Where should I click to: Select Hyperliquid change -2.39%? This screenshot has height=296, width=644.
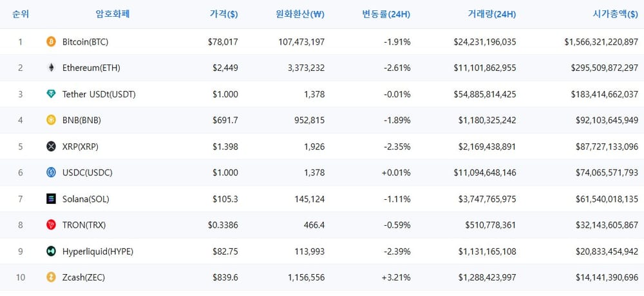[397, 252]
